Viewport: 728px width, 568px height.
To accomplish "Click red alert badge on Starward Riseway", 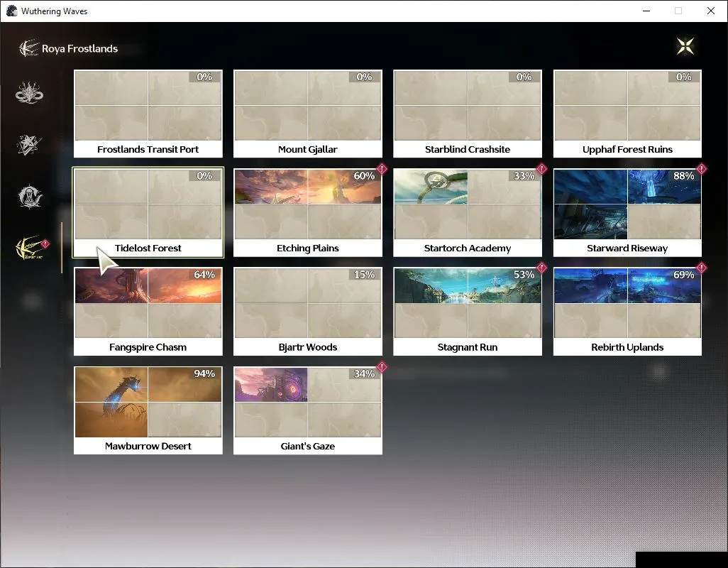I will point(701,169).
